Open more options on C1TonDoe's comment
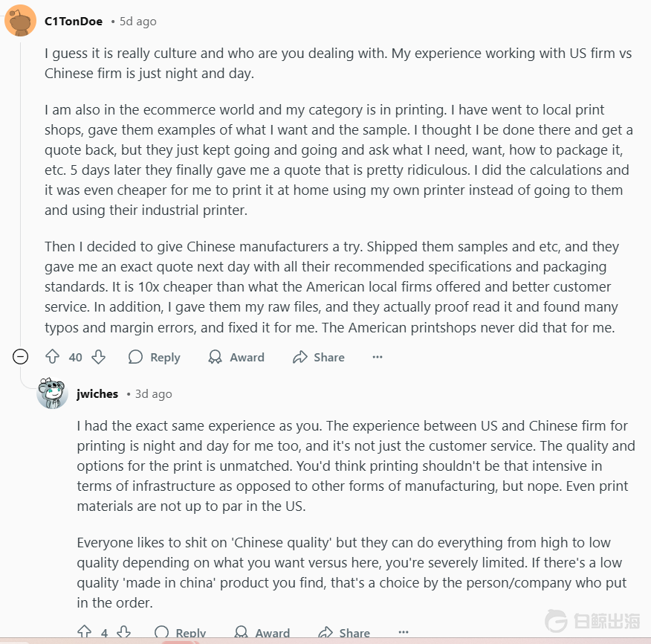The width and height of the screenshot is (651, 644). point(378,357)
